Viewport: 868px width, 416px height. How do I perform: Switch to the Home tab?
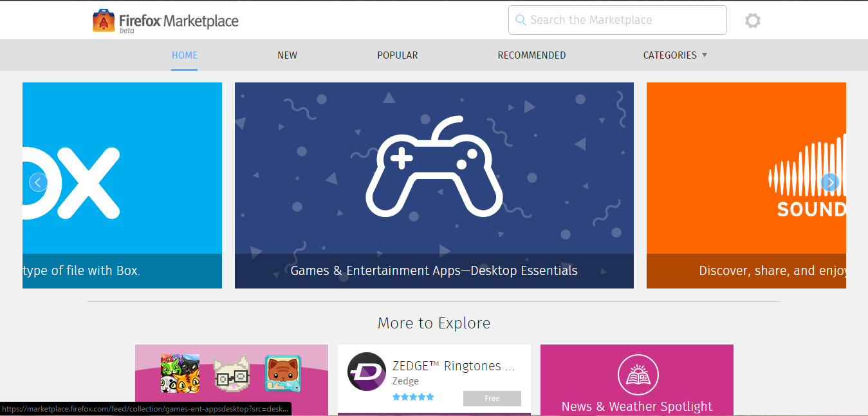tap(185, 55)
